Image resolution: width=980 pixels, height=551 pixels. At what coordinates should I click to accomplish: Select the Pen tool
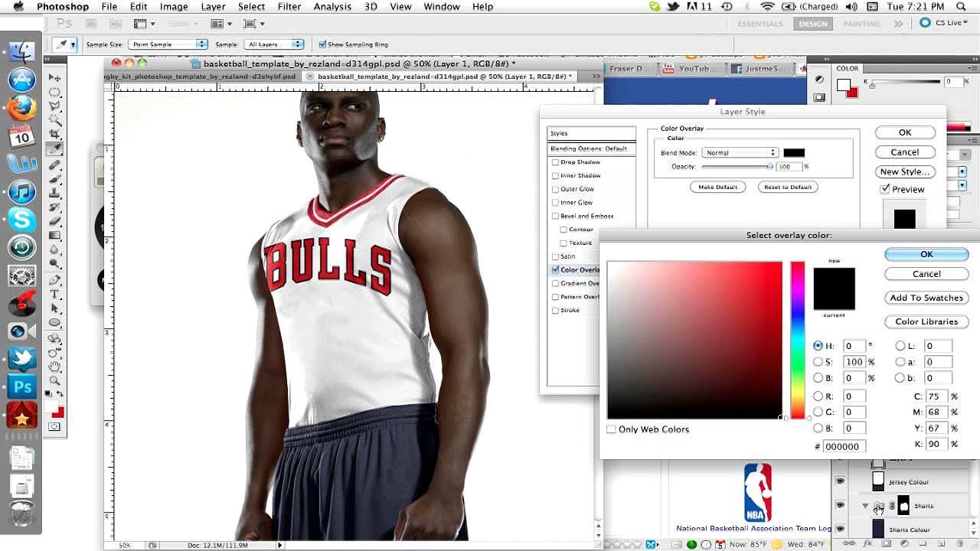55,280
